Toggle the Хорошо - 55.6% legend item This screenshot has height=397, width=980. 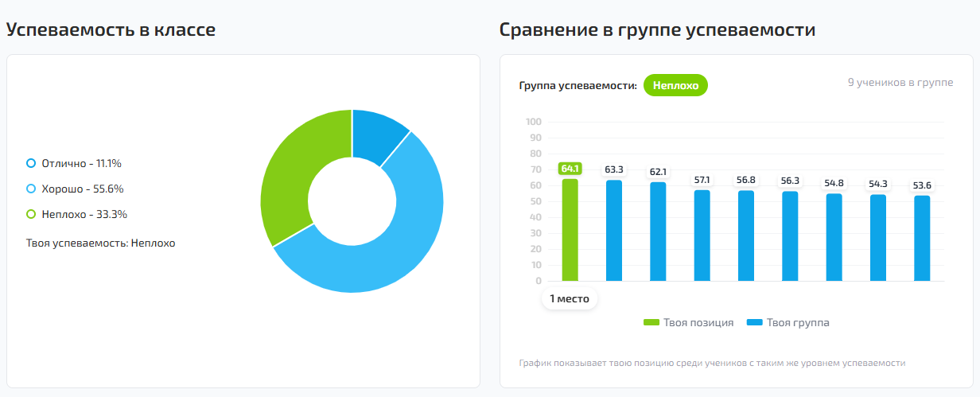[75, 189]
